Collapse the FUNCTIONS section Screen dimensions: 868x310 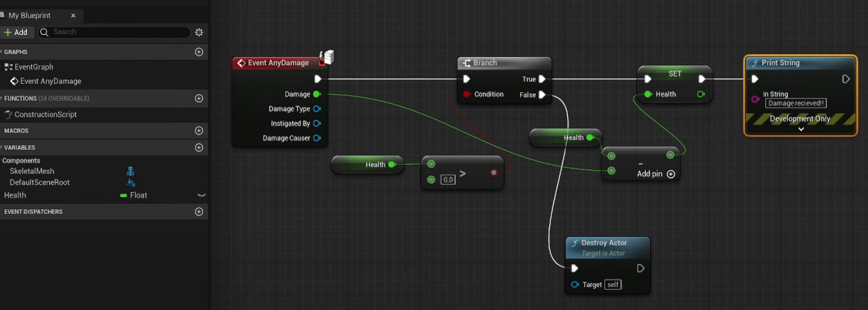coord(2,98)
